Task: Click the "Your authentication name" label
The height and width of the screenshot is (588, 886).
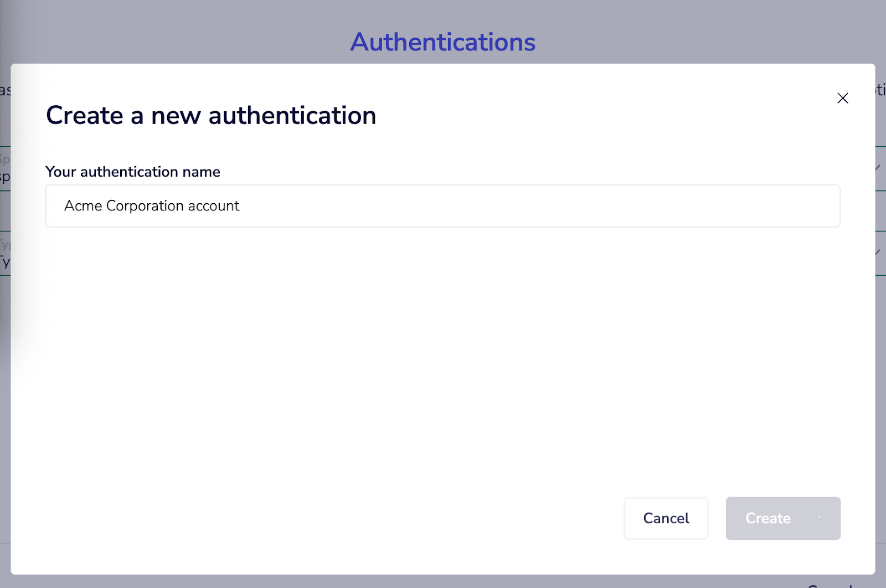Action: tap(133, 172)
